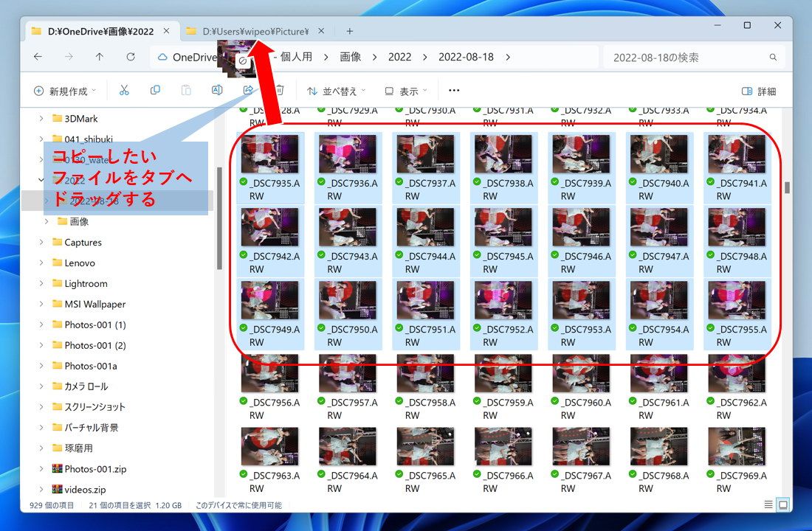Click the videos.zip archive icon

pos(58,490)
